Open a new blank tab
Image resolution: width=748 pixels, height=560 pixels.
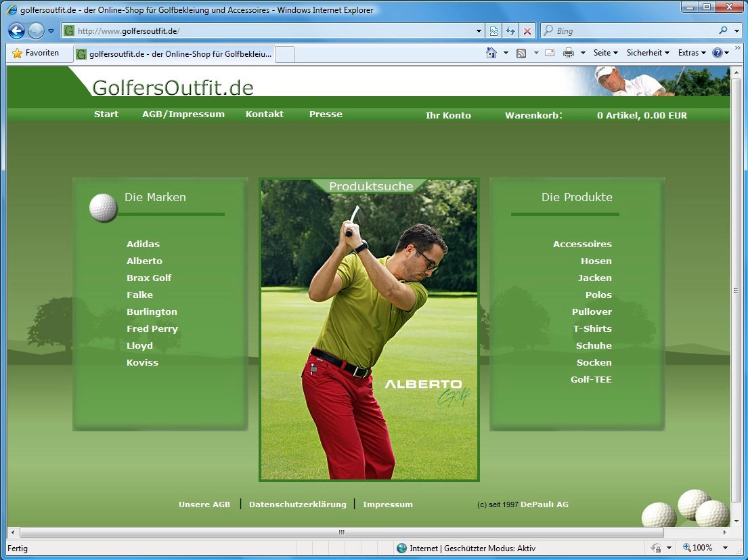click(x=285, y=54)
